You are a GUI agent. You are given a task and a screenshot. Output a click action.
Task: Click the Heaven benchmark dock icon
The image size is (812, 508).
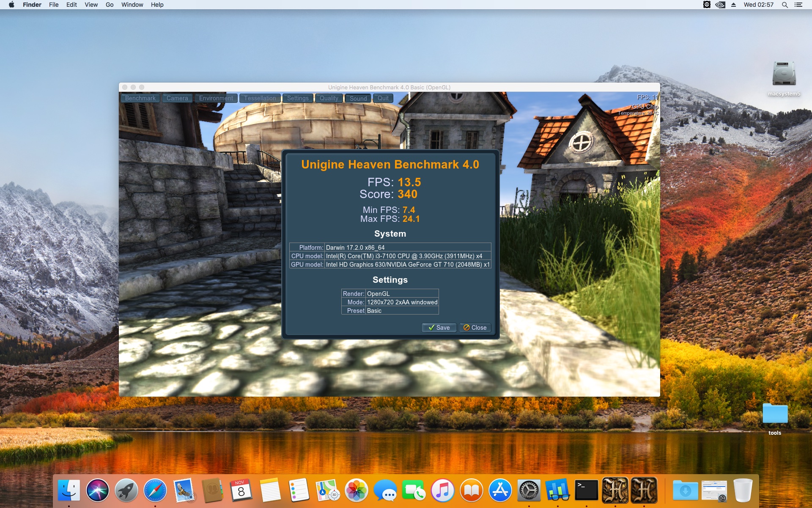pyautogui.click(x=615, y=491)
